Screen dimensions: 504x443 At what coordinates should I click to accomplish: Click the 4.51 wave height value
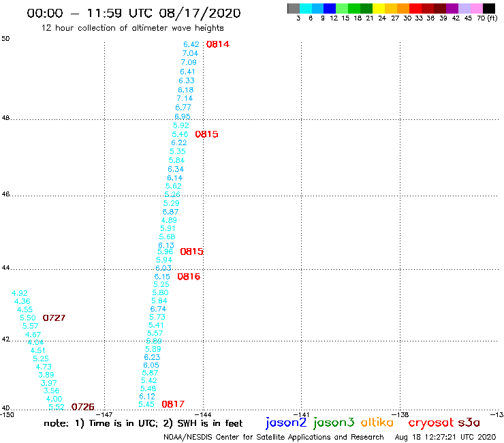(x=38, y=350)
